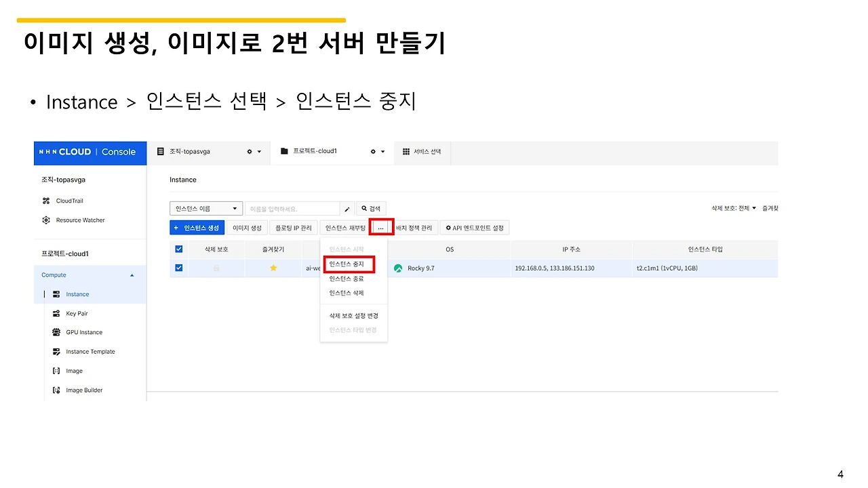The height and width of the screenshot is (488, 868).
Task: Uncheck the instance row checkbox
Action: (x=179, y=268)
